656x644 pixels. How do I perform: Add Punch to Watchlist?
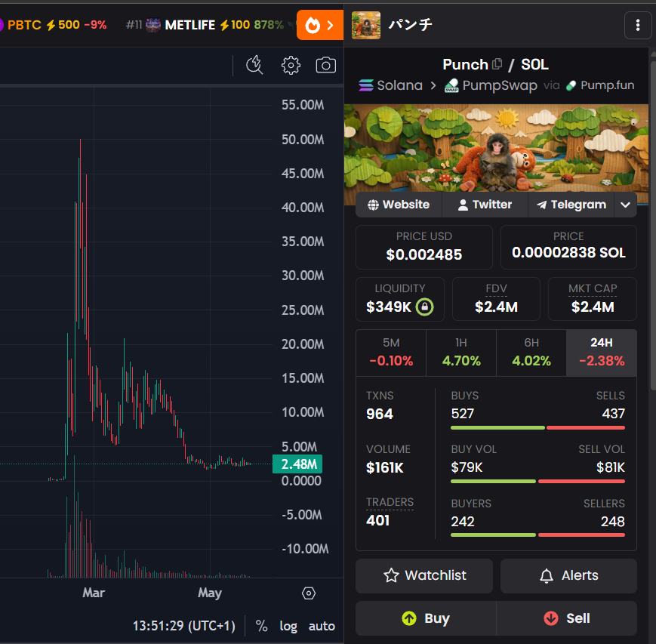tap(424, 576)
